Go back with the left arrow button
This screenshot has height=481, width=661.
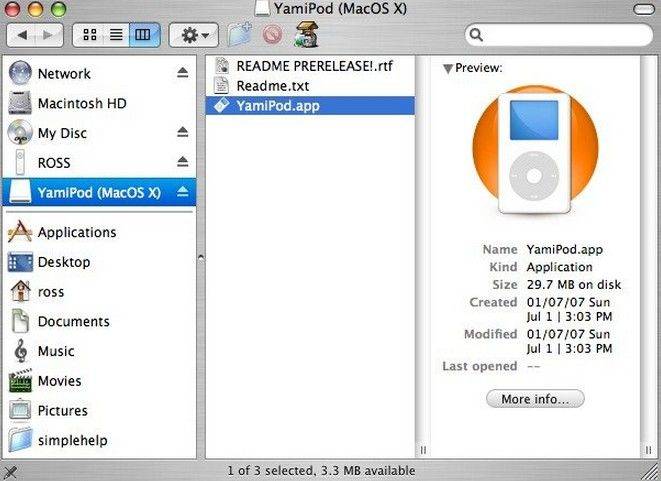[x=21, y=35]
